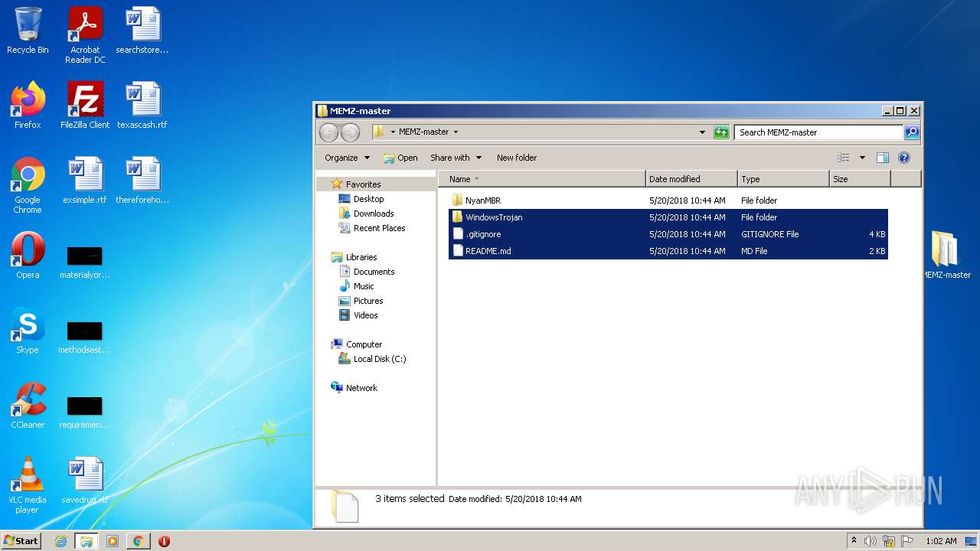The width and height of the screenshot is (980, 551).
Task: Open texascash.rtf document icon
Action: click(142, 106)
